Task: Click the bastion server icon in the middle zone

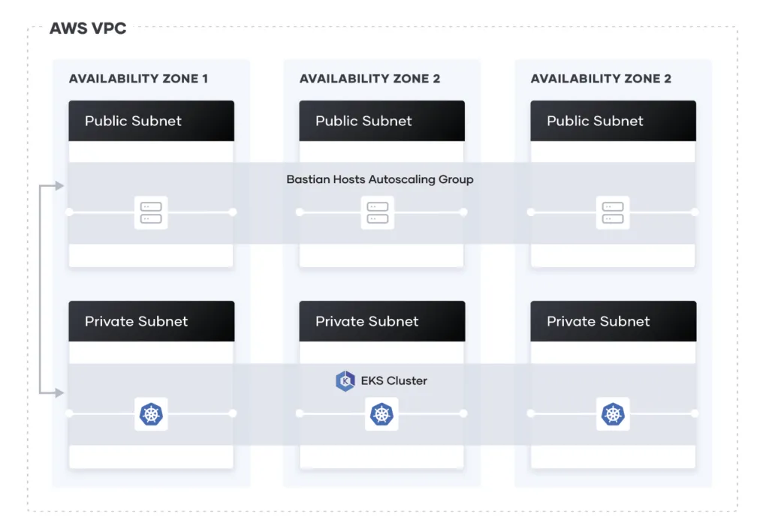Action: click(x=378, y=212)
